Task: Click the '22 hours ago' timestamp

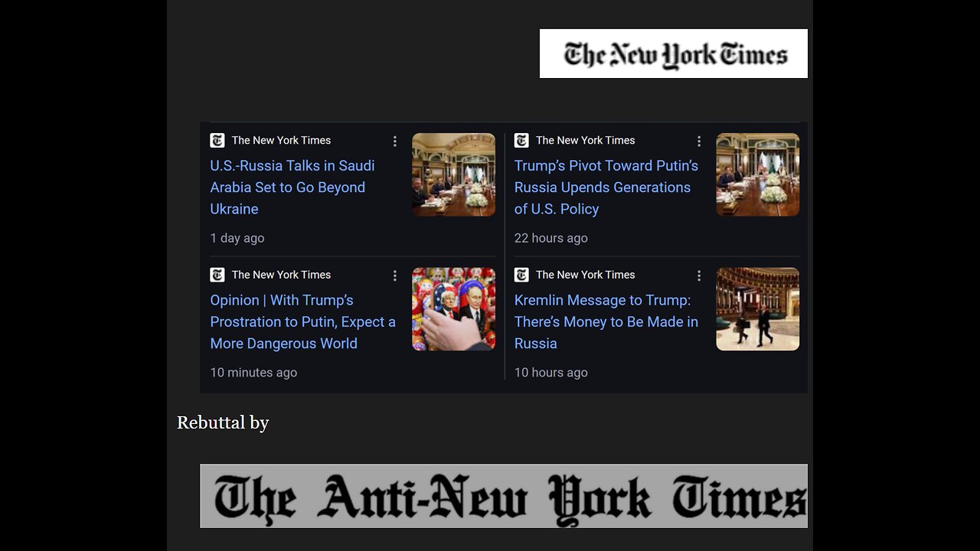Action: point(551,238)
